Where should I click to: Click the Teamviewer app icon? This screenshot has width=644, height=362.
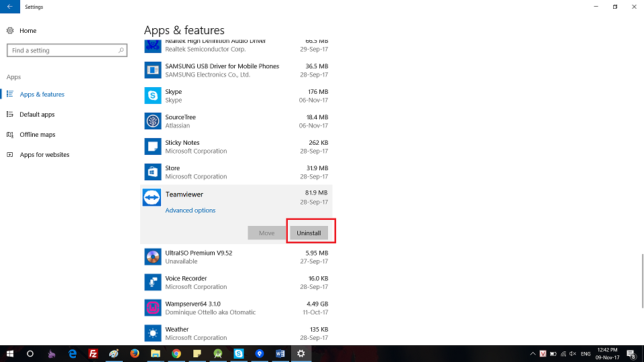(152, 197)
